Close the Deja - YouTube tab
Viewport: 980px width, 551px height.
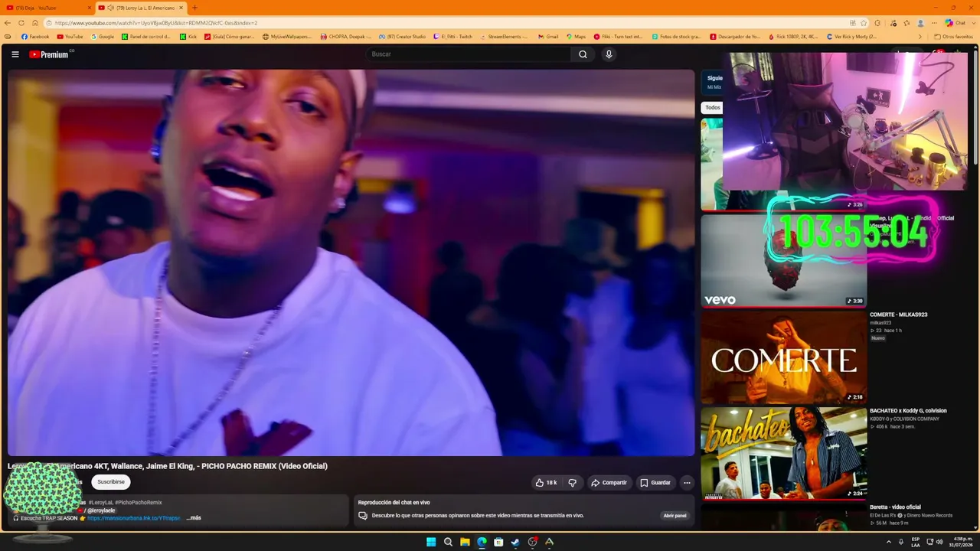(x=89, y=8)
